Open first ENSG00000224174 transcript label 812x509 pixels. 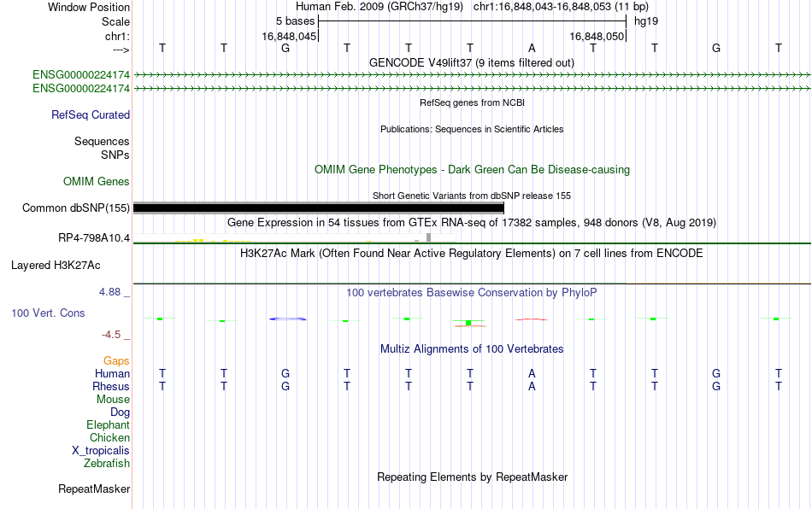[x=81, y=75]
